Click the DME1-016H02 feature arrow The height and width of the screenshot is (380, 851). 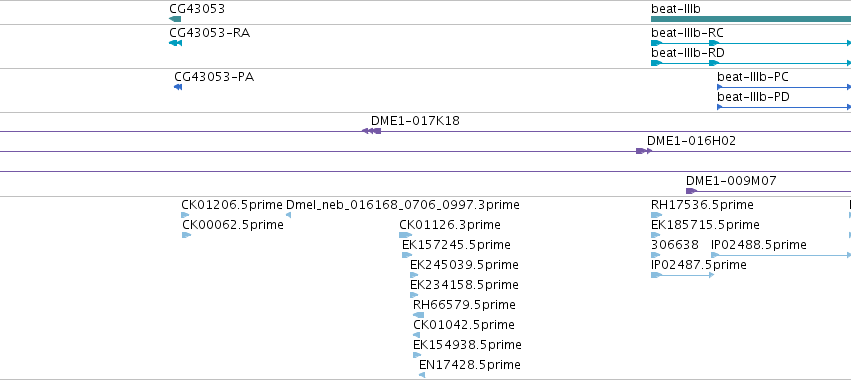coord(644,151)
